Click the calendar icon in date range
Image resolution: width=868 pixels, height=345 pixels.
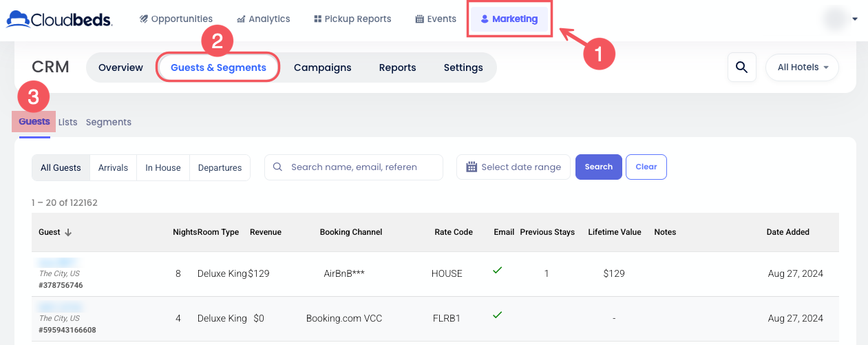[x=472, y=167]
